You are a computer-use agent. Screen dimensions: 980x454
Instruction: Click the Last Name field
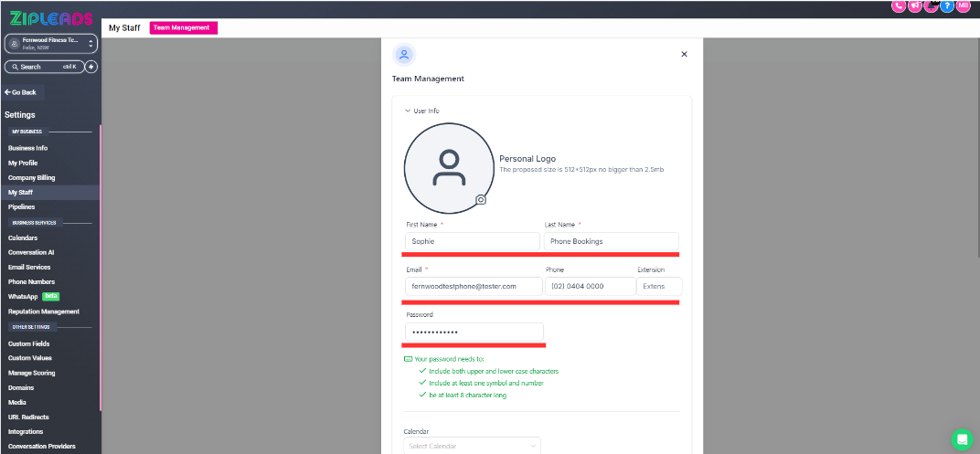tap(612, 241)
